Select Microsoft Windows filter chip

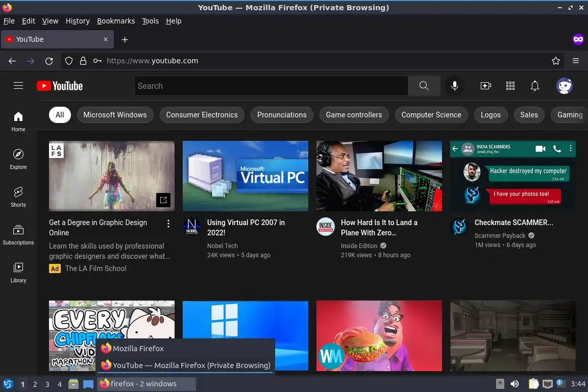click(x=115, y=115)
